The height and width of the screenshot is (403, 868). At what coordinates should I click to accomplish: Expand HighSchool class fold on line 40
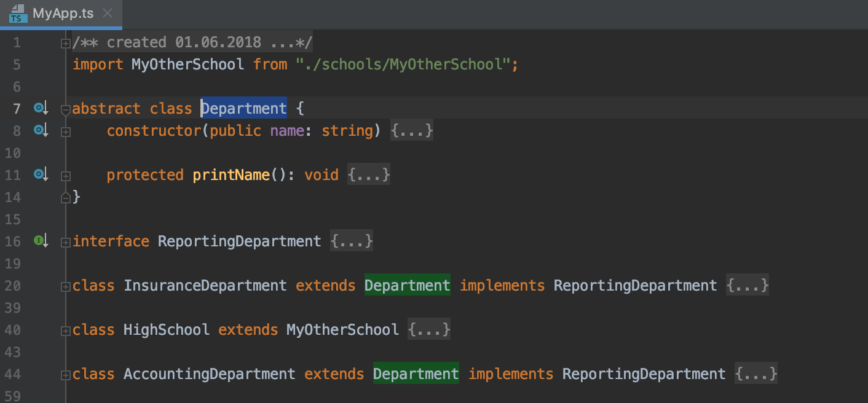(x=66, y=331)
